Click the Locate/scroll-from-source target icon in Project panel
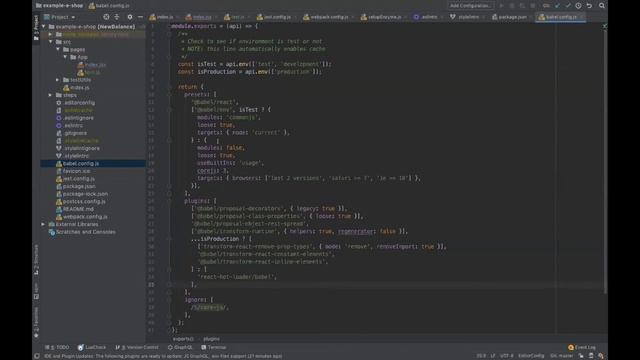This screenshot has height=360, width=640. point(106,17)
